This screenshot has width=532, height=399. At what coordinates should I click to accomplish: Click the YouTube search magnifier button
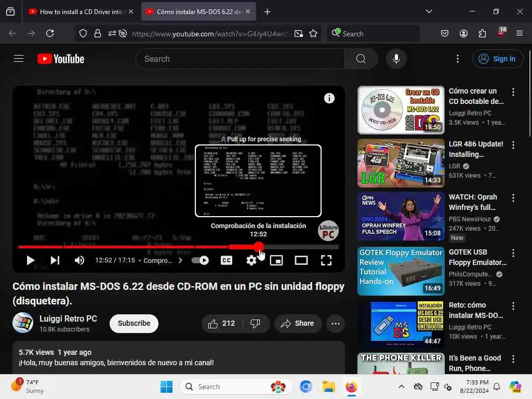[x=361, y=59]
